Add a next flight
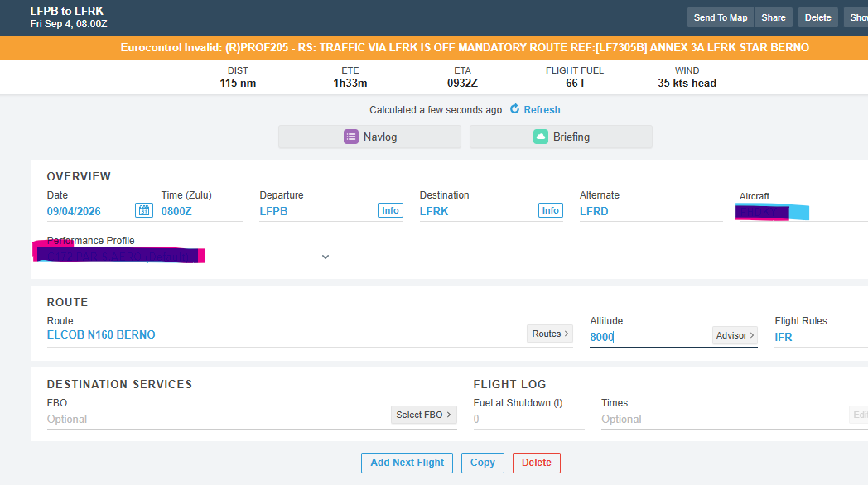The height and width of the screenshot is (485, 868). (407, 463)
